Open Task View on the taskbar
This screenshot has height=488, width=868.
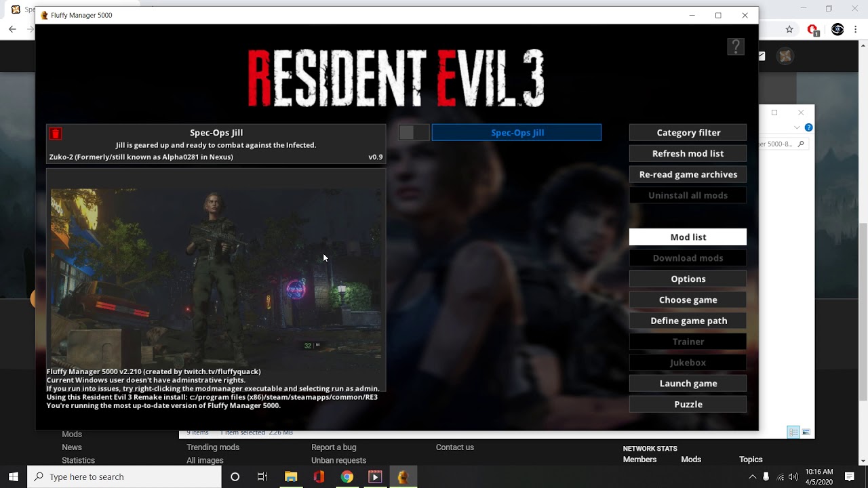coord(262,477)
